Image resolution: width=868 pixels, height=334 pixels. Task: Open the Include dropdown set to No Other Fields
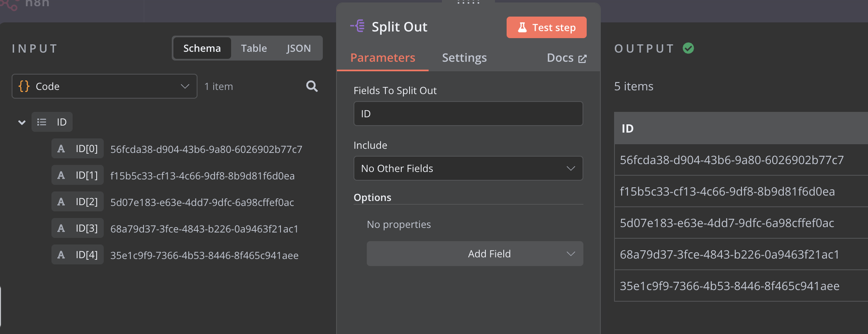tap(468, 168)
